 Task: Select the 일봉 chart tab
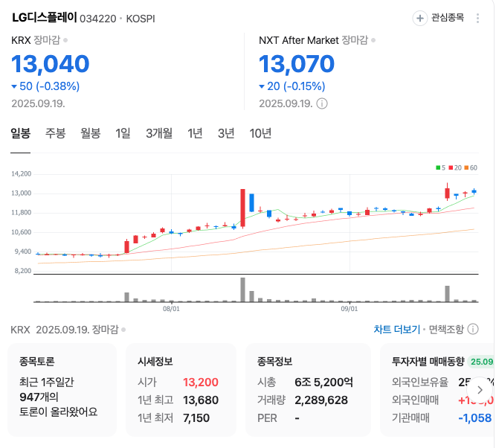(x=21, y=133)
